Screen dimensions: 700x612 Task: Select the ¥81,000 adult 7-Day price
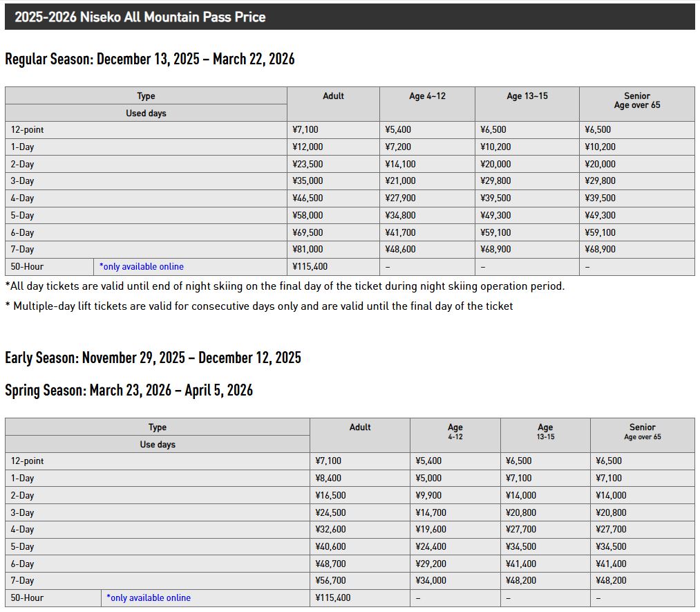click(x=308, y=250)
